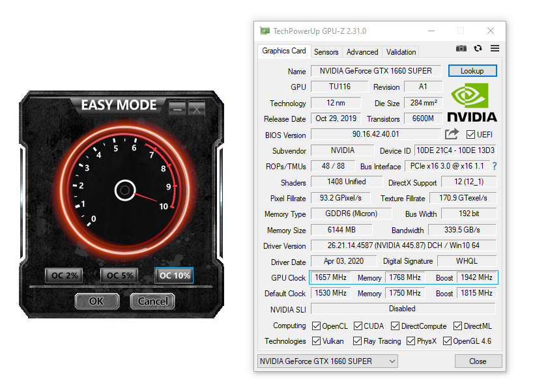The width and height of the screenshot is (533, 392).
Task: Toggle the Vulkan checkbox
Action: 316,341
